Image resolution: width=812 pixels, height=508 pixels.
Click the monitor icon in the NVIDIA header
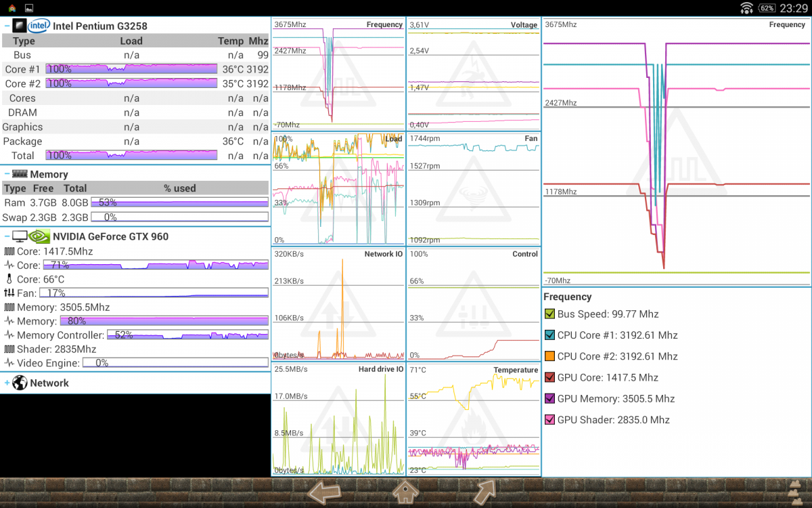(x=20, y=236)
